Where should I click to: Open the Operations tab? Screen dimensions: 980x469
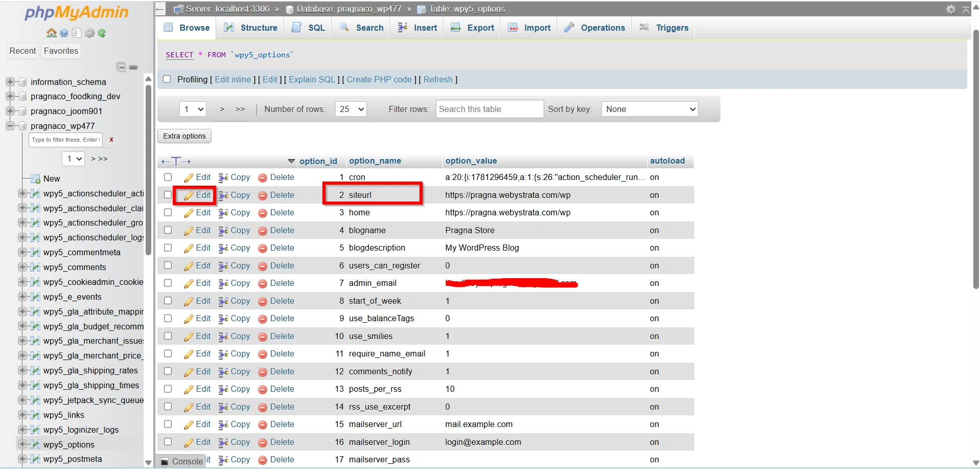[x=594, y=28]
